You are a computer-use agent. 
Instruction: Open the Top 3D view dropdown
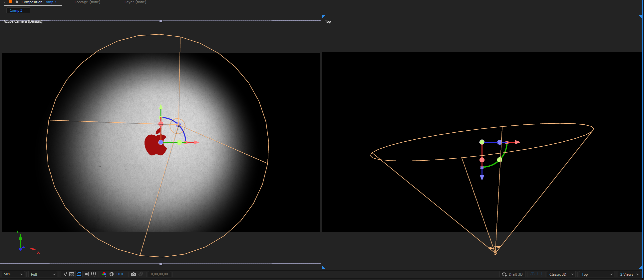(x=596, y=274)
